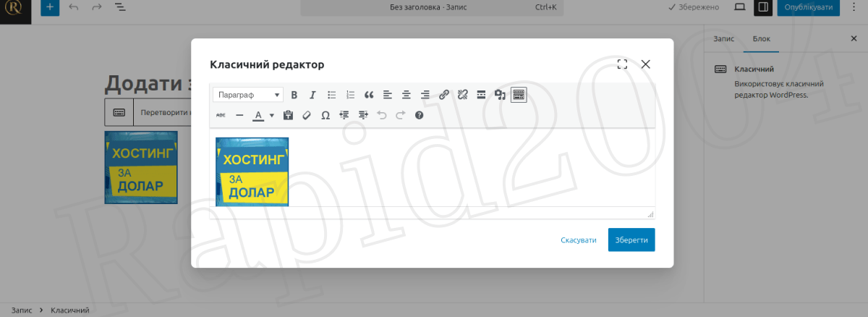Select the Блок tab in the sidebar
The width and height of the screenshot is (868, 317).
click(761, 38)
